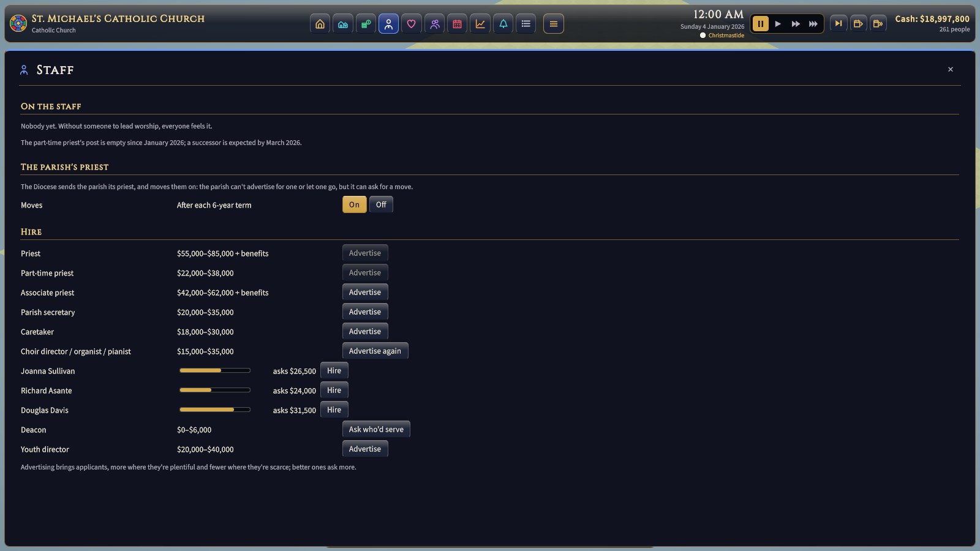Click Douglas Davis's skill bar
The image size is (980, 551).
(x=215, y=410)
